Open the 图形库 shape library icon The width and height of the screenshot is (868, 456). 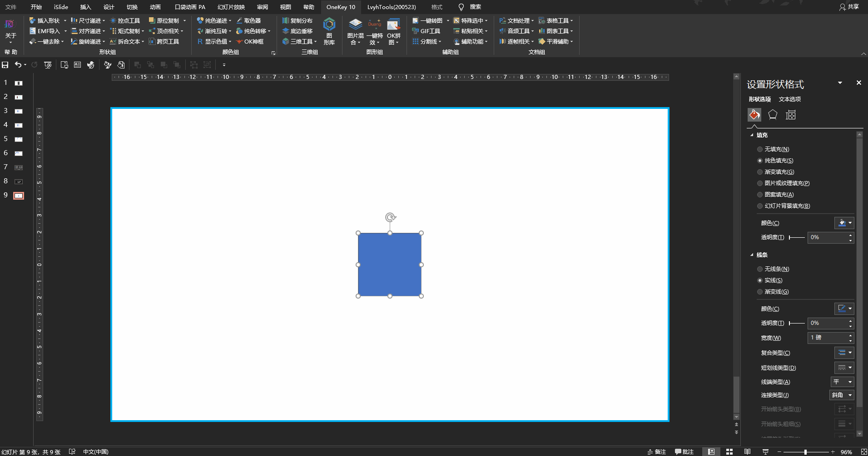click(x=329, y=31)
